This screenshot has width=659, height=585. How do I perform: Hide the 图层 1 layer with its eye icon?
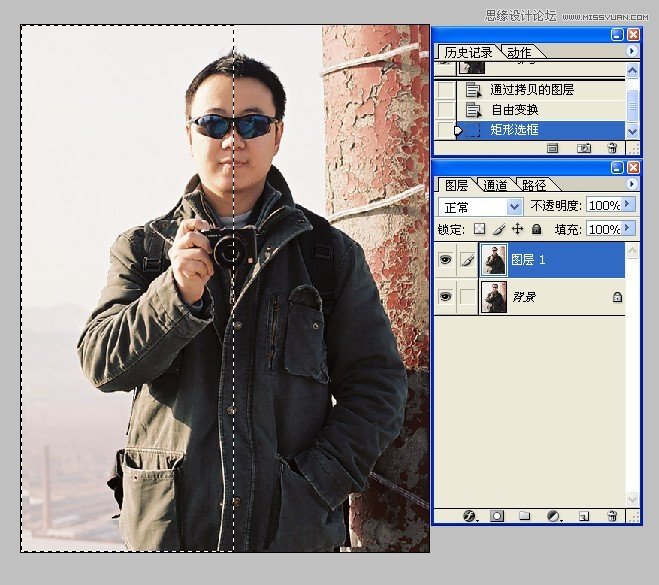click(445, 261)
